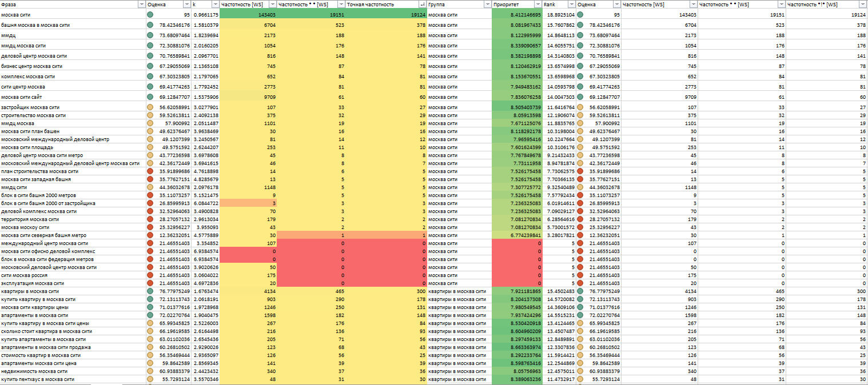Viewport: 868px width, 385px height.
Task: Open the k column filter dropdown
Action: pyautogui.click(x=216, y=4)
